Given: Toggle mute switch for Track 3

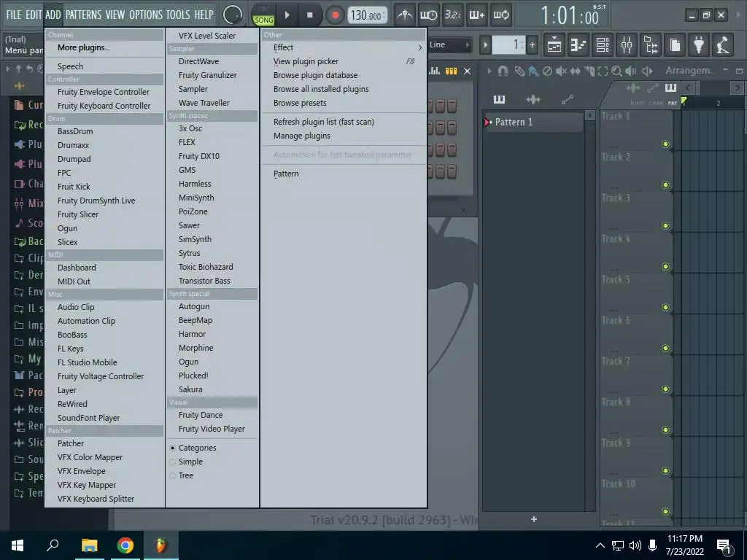Looking at the screenshot, I should tap(665, 226).
